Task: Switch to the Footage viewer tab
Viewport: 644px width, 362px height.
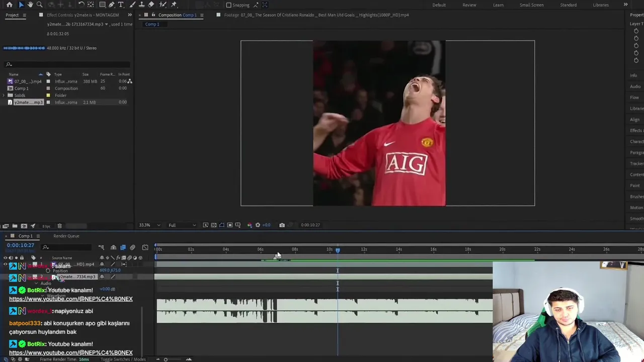Action: [316, 15]
